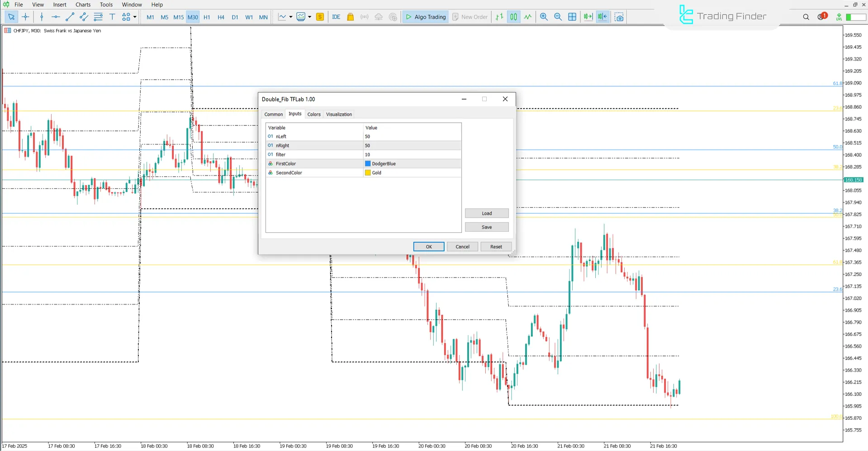Image resolution: width=868 pixels, height=451 pixels.
Task: Select the Text annotation tool
Action: [x=112, y=17]
